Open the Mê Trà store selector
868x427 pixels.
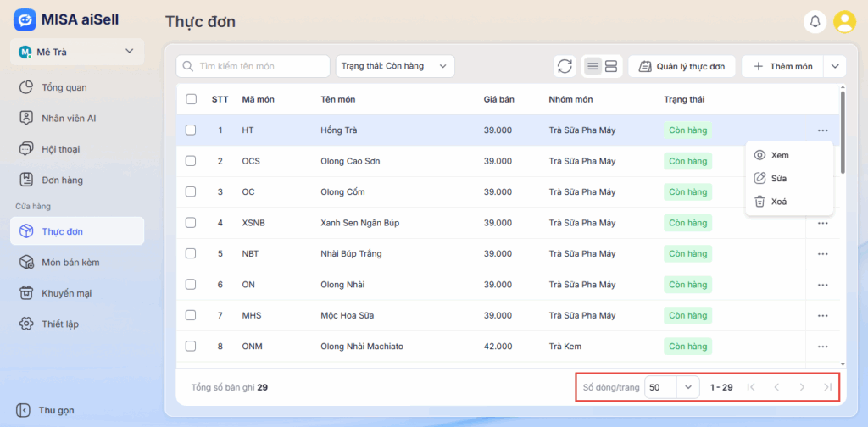pyautogui.click(x=77, y=52)
